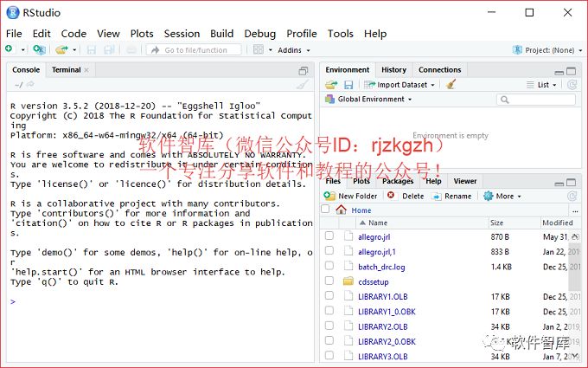Image resolution: width=588 pixels, height=368 pixels.
Task: Open the New File dropdown arrow
Action: tap(22, 50)
